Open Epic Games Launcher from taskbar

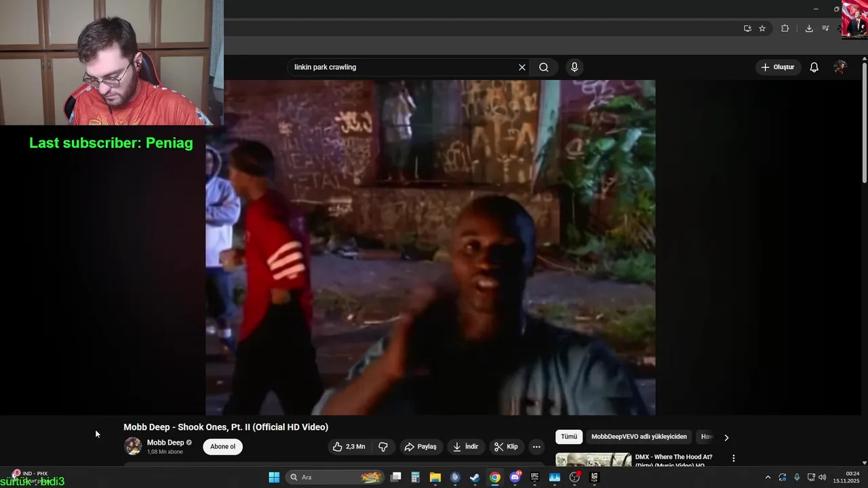click(534, 477)
